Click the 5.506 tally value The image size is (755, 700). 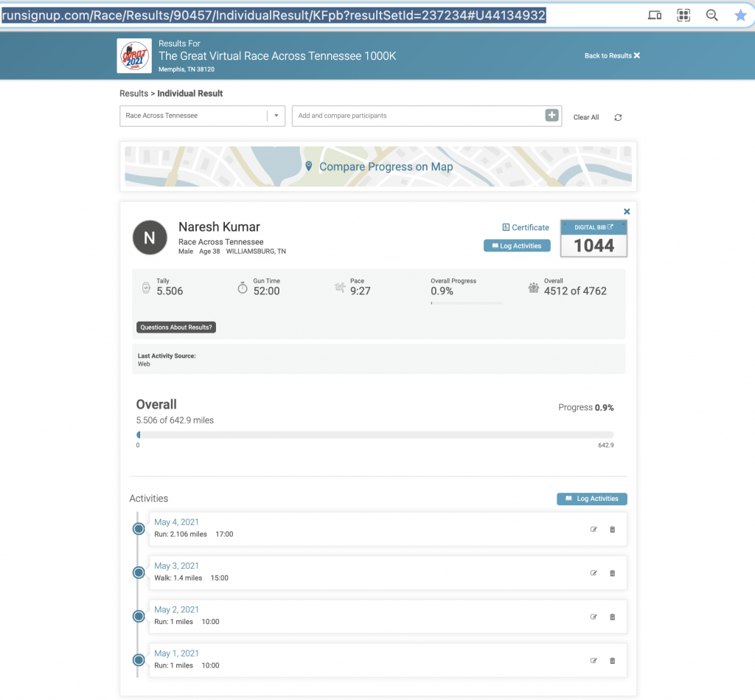tap(170, 291)
